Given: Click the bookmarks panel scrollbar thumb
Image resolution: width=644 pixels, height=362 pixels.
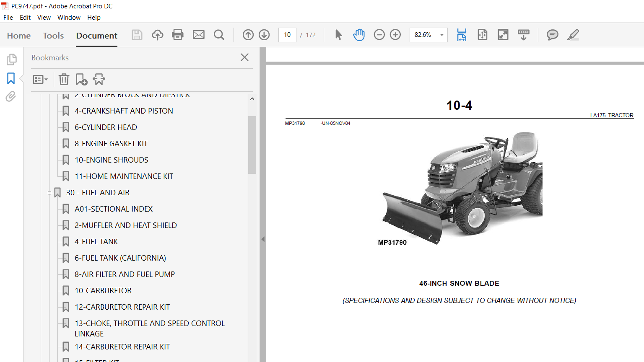Looking at the screenshot, I should pos(252,145).
